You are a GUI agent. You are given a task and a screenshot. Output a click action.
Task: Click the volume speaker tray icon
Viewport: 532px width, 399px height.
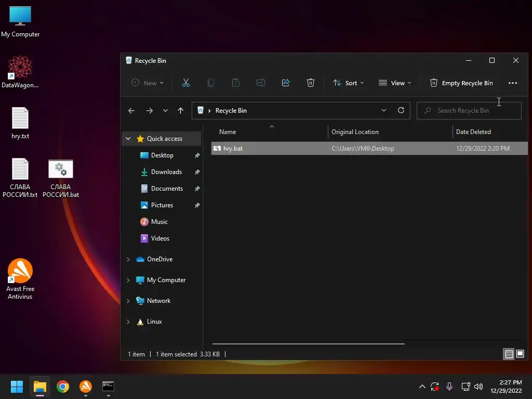(478, 387)
